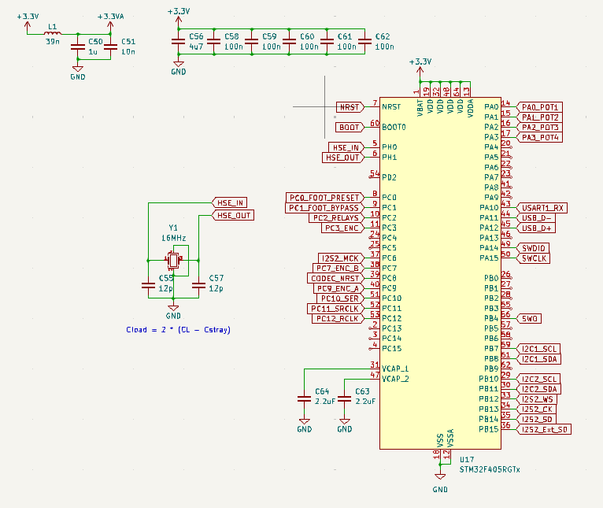603x508 pixels.
Task: Select the STM32F405RGTx value text
Action: (x=490, y=470)
